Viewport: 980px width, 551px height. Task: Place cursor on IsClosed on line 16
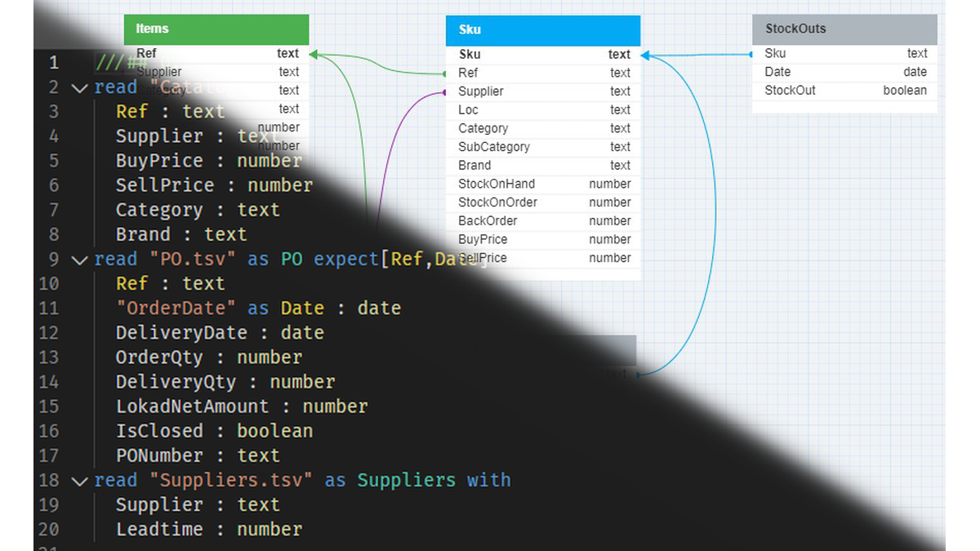[x=157, y=431]
